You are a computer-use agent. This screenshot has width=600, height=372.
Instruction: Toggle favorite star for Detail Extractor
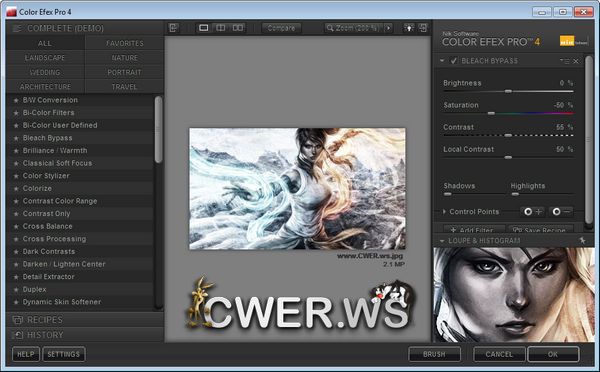click(16, 277)
